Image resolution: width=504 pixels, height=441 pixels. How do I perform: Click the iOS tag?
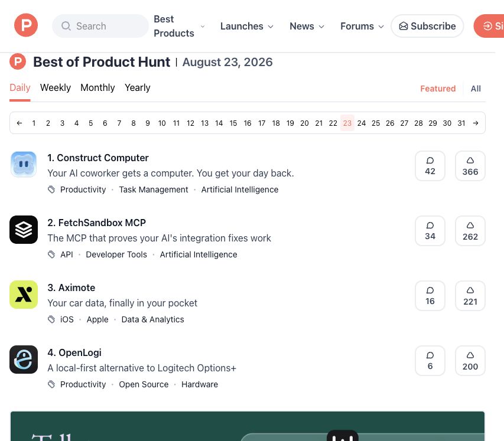(67, 319)
